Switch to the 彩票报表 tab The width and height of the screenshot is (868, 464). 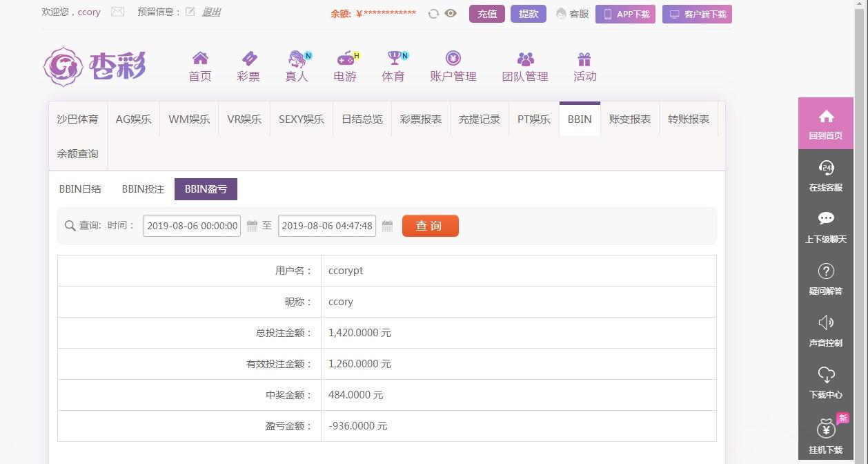point(421,119)
